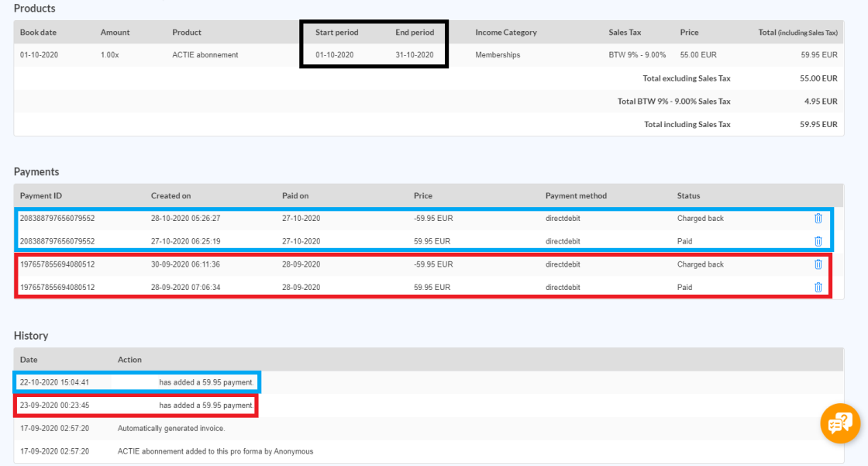Delete the Paid payment created 28-09-2020
The width and height of the screenshot is (868, 466).
tap(818, 287)
